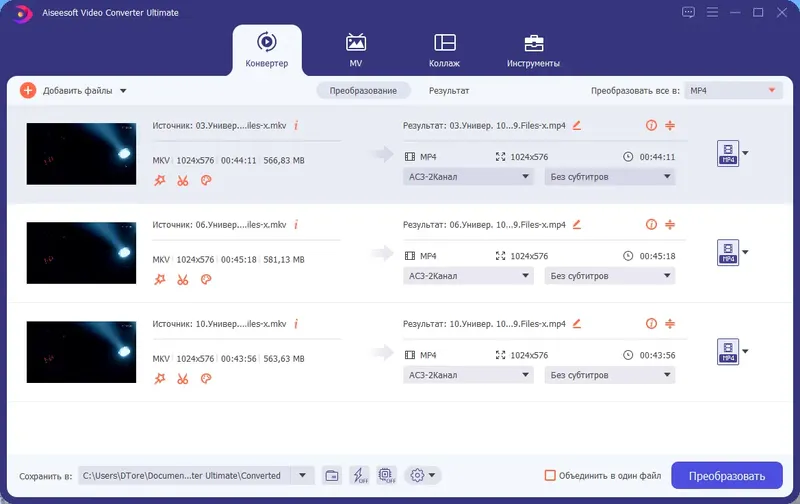Open subtitles dropdown for 10.Универ
Screen dimensions: 800x504
[610, 375]
